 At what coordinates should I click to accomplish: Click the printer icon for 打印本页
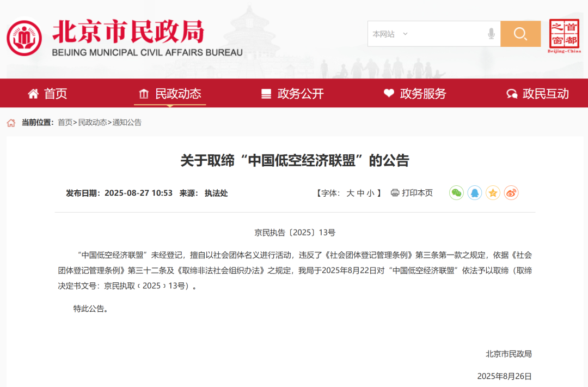point(395,192)
